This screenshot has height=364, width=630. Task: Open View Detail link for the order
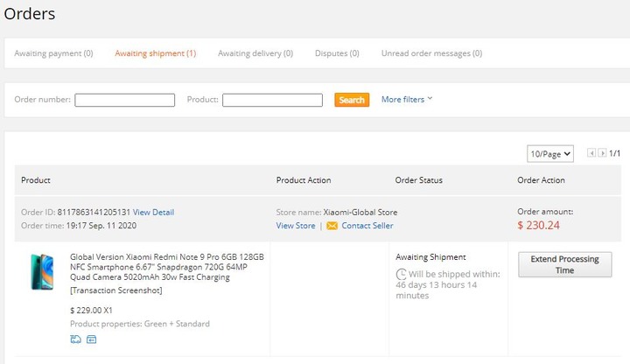point(153,212)
